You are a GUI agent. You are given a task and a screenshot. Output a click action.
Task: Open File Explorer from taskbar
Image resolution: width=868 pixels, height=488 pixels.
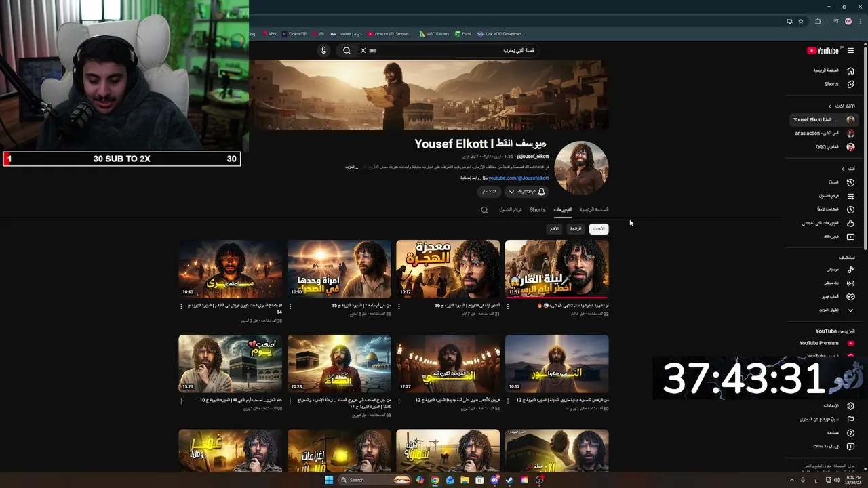(x=465, y=480)
